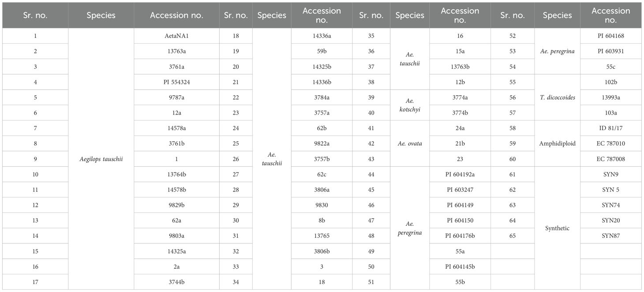Click accession SYN9 in the table
This screenshot has height=292, width=644.
(x=611, y=174)
